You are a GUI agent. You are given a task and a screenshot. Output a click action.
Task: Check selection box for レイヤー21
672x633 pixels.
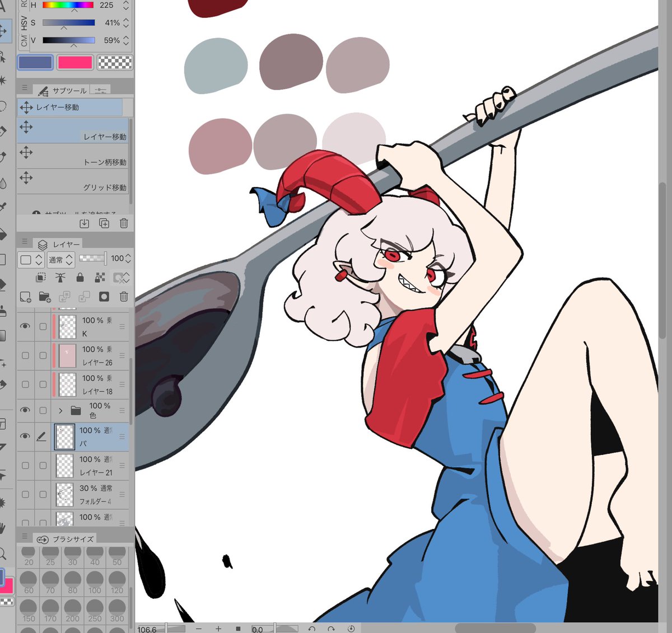(43, 465)
